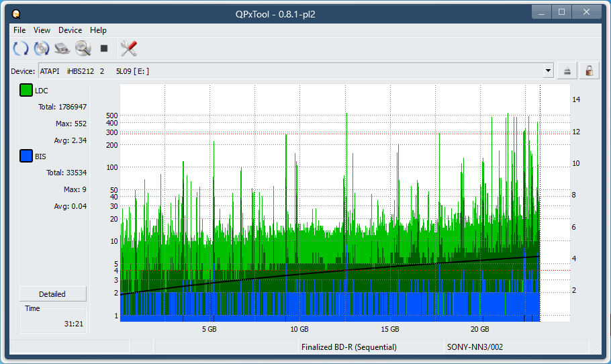Click LDC Total: 1786947 value
Image resolution: width=611 pixels, height=364 pixels.
62,107
